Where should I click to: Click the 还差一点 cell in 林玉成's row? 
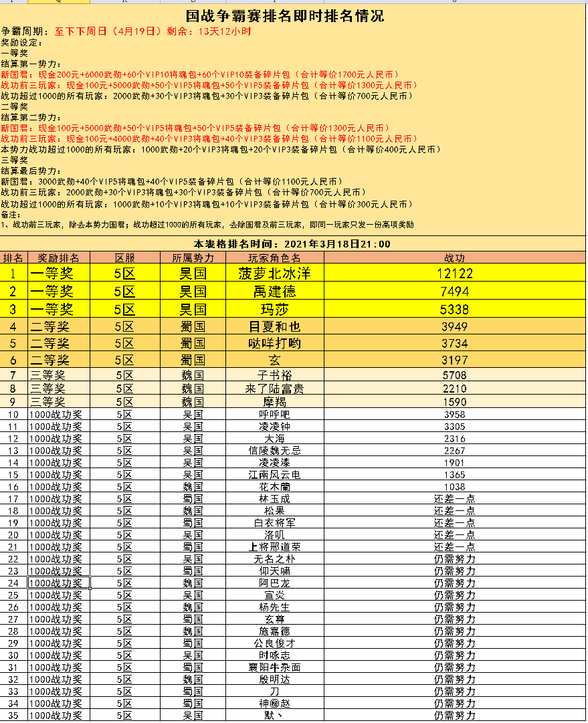point(455,498)
